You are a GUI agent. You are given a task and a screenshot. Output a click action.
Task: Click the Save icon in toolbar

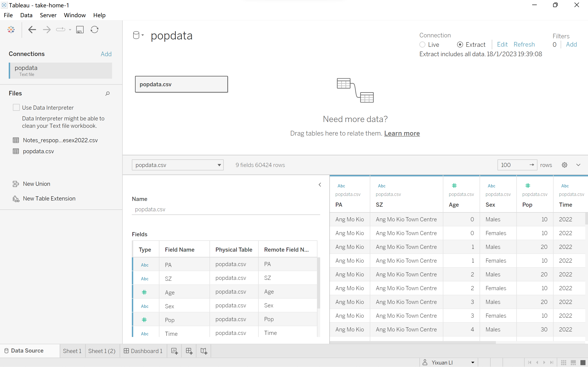pyautogui.click(x=80, y=30)
